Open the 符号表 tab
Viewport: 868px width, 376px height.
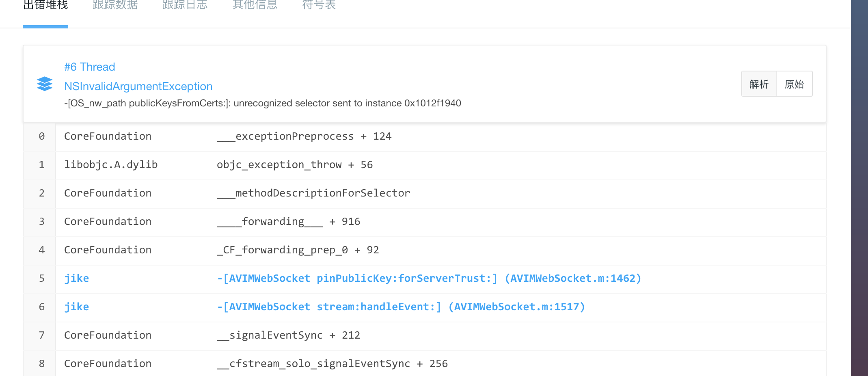pyautogui.click(x=319, y=5)
